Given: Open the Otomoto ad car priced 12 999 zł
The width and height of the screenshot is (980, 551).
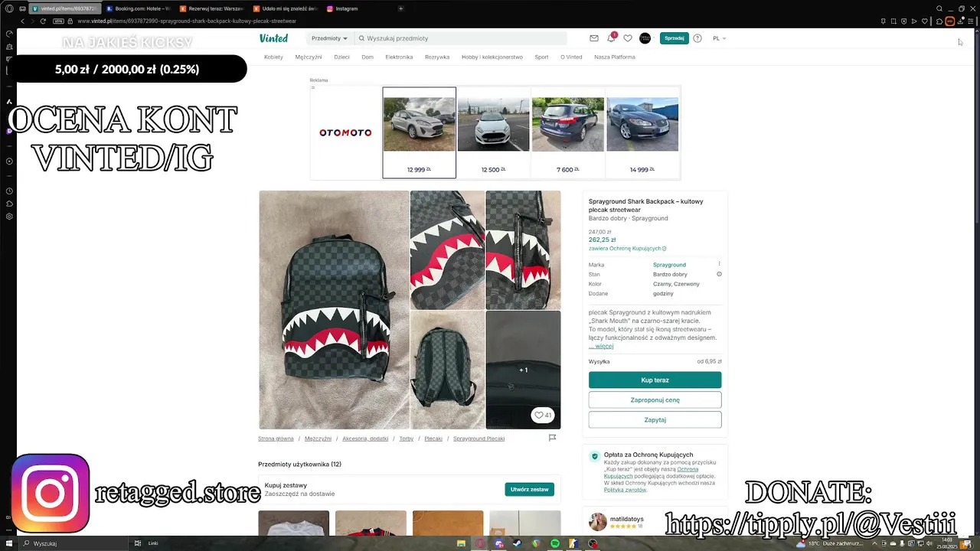Looking at the screenshot, I should [419, 132].
